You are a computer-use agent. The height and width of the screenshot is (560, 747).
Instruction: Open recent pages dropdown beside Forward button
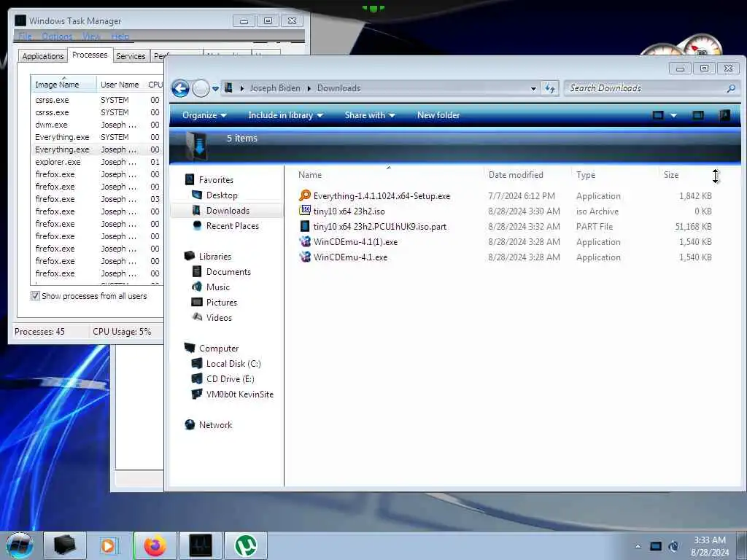coord(215,88)
